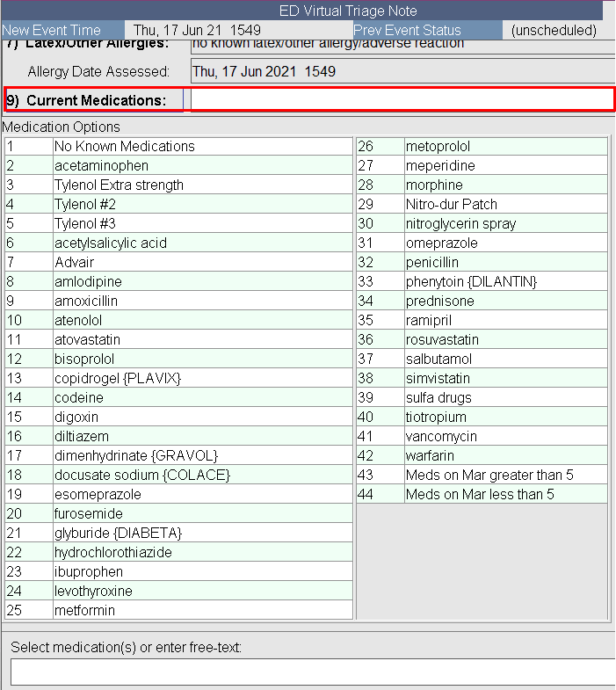
Task: Select 'atovastatin' row
Action: pos(178,339)
